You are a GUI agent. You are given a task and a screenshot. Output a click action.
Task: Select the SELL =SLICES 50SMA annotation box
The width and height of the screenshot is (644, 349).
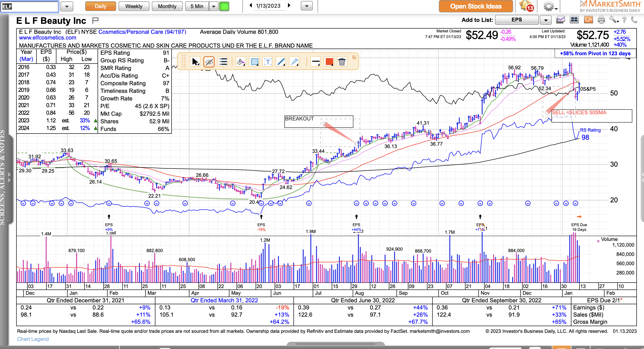(591, 116)
